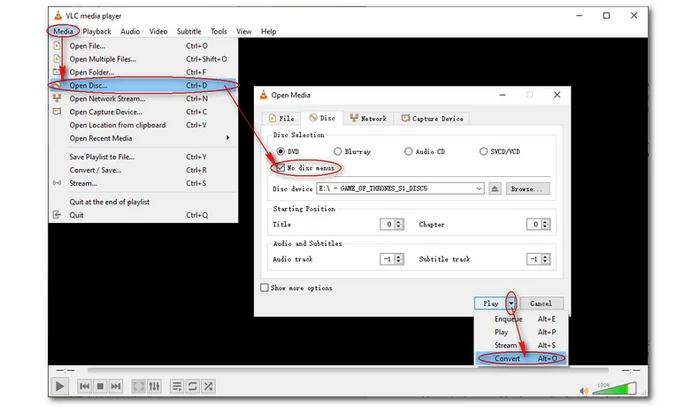Click the Title spinner field
The width and height of the screenshot is (700, 407).
tap(392, 224)
